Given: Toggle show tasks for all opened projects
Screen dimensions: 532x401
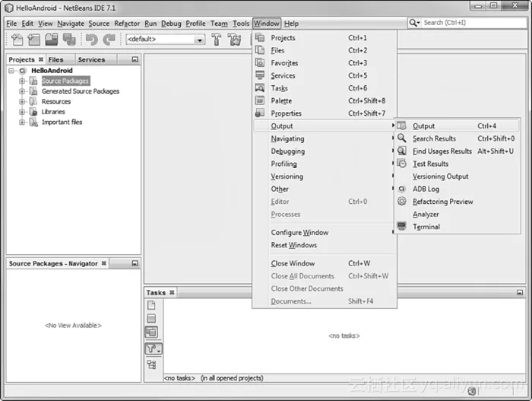Looking at the screenshot, I should (151, 333).
